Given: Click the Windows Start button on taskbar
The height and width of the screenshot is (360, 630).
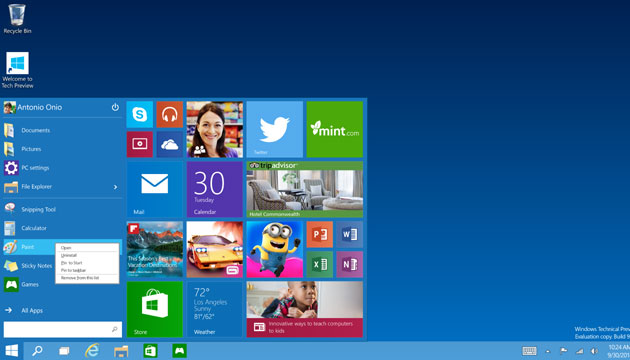Looking at the screenshot, I should click(x=12, y=351).
